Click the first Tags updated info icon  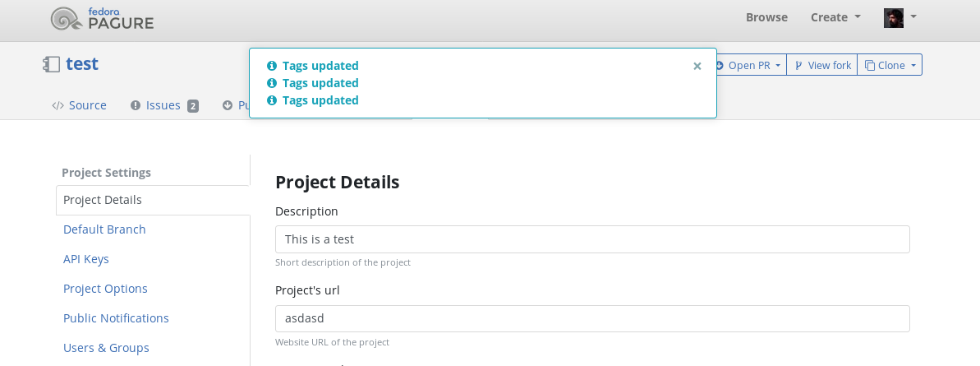pyautogui.click(x=271, y=66)
